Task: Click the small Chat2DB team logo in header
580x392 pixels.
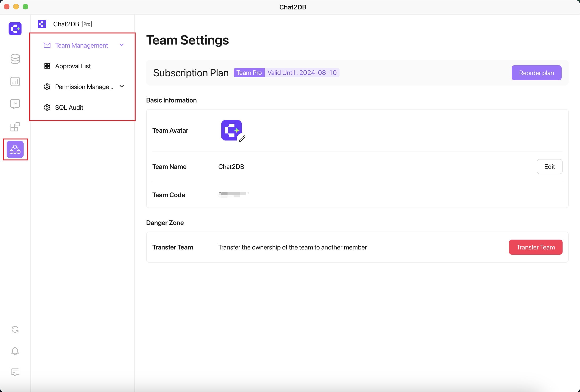Action: [x=42, y=24]
